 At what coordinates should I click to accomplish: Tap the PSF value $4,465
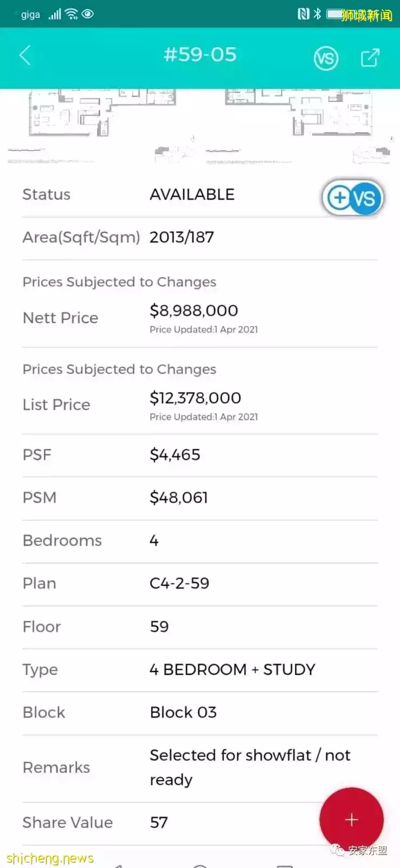coord(175,455)
